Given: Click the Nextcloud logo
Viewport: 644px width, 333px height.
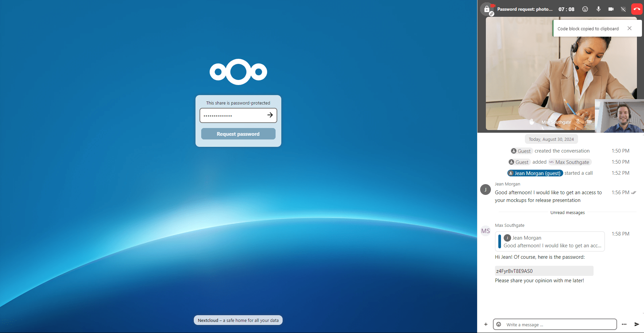Looking at the screenshot, I should point(238,72).
